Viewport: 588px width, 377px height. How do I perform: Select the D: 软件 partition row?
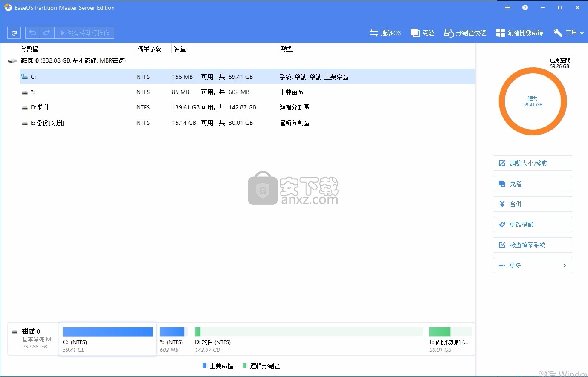pyautogui.click(x=247, y=107)
